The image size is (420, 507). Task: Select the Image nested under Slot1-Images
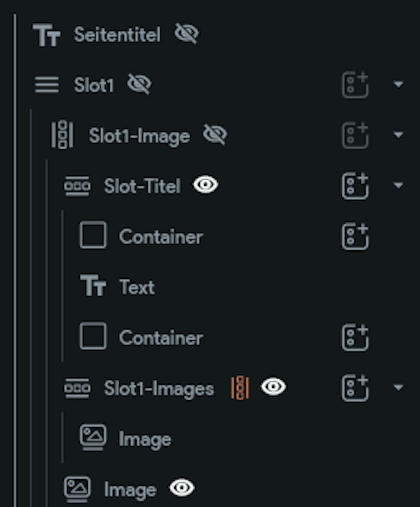pyautogui.click(x=145, y=439)
